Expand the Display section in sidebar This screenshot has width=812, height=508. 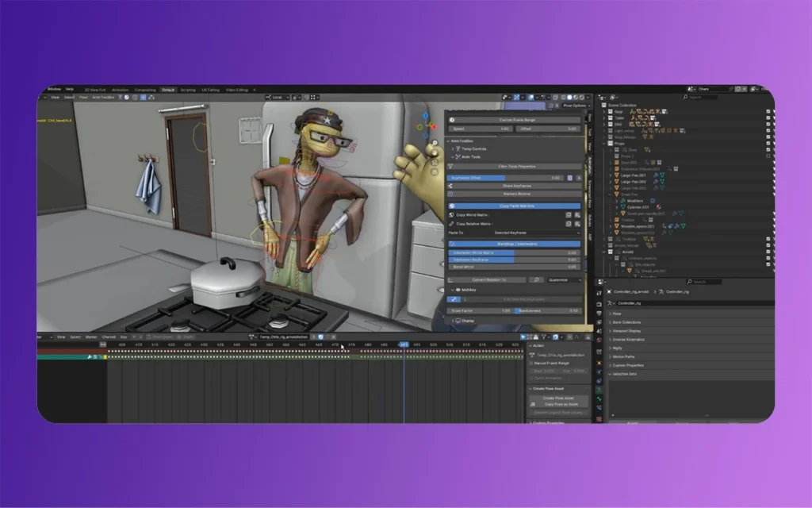(x=453, y=321)
